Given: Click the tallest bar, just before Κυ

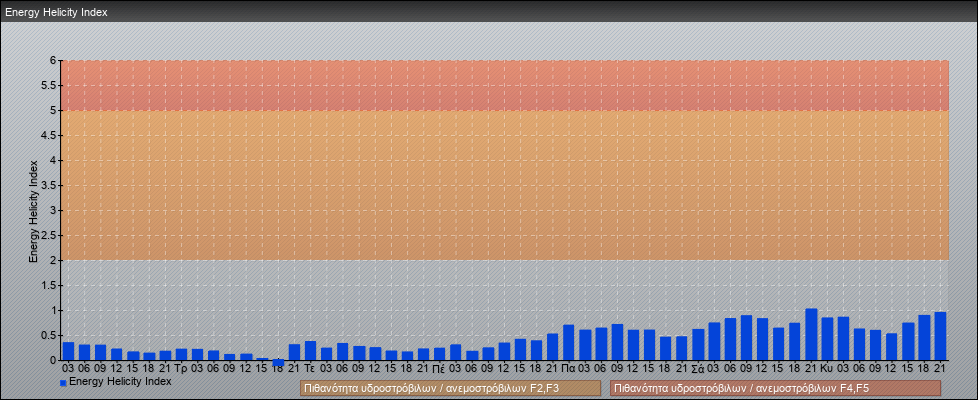Looking at the screenshot, I should tap(811, 334).
